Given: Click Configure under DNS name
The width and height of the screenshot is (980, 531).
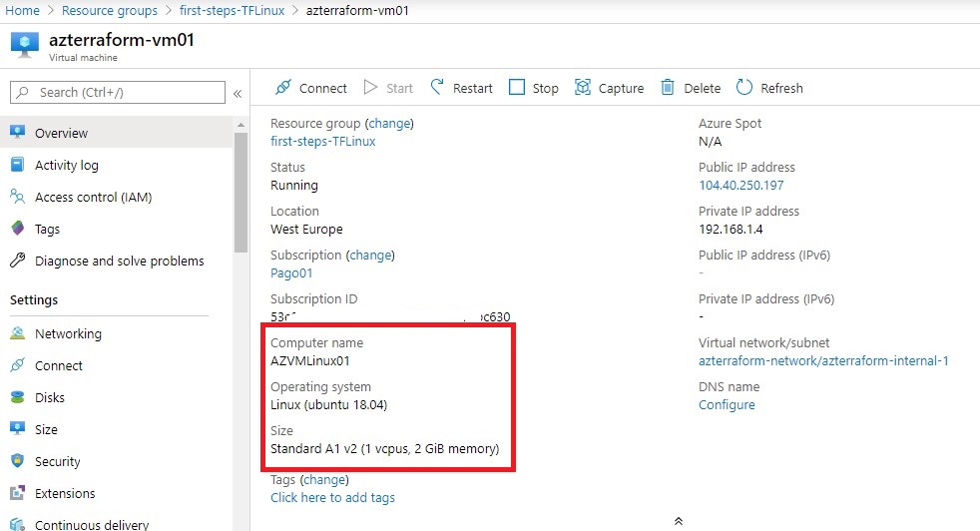Looking at the screenshot, I should pyautogui.click(x=727, y=404).
